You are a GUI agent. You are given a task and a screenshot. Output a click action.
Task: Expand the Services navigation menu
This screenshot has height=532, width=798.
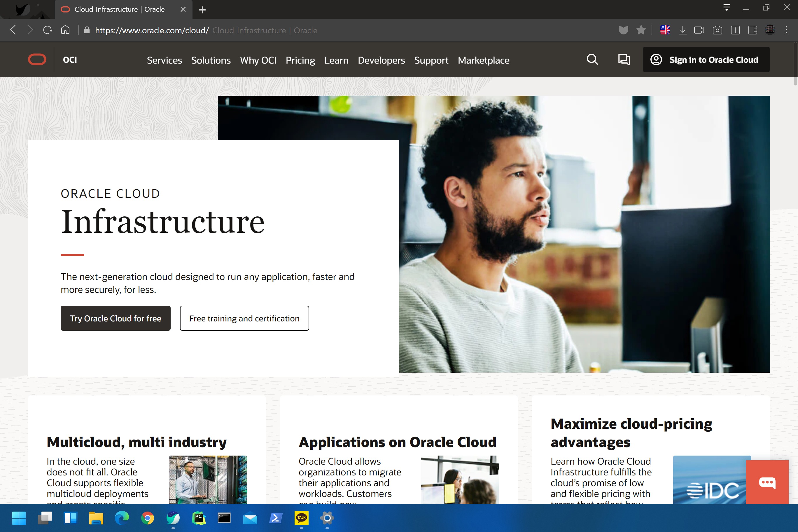[x=164, y=60]
